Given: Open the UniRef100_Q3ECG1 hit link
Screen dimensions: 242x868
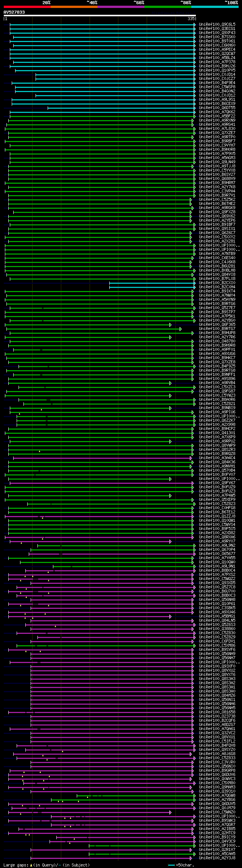Looking at the screenshot, I should [x=217, y=29].
